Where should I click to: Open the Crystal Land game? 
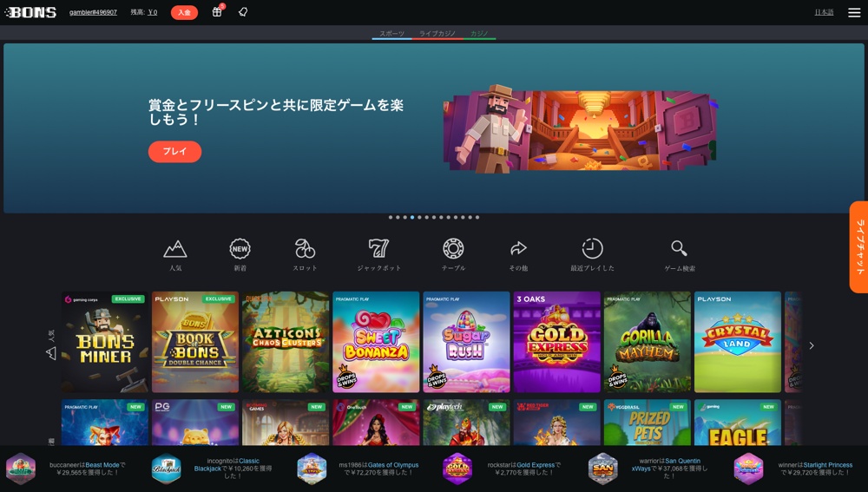737,342
